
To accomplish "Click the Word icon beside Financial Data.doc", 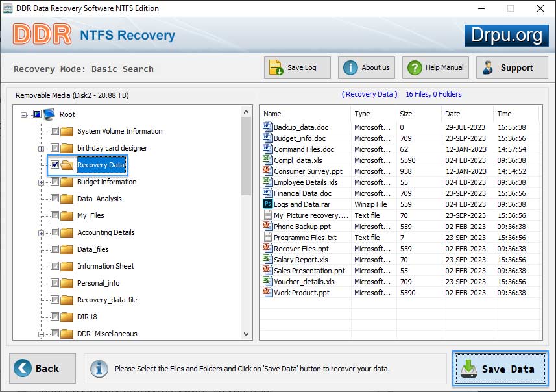I will point(267,193).
